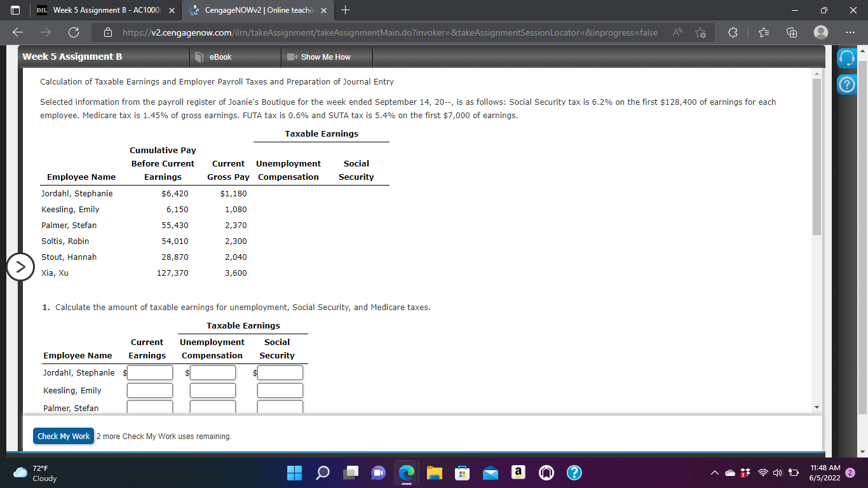
Task: Click the Check My Work button
Action: tap(63, 436)
